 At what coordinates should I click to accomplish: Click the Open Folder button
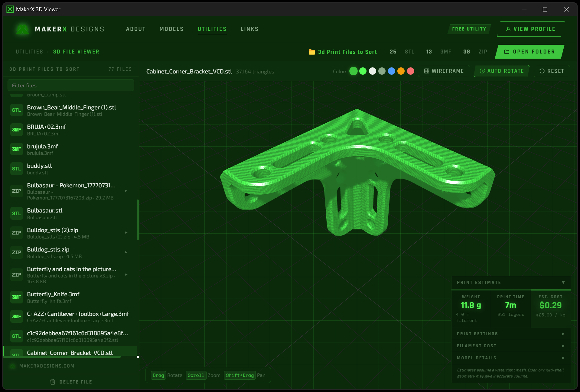point(529,52)
